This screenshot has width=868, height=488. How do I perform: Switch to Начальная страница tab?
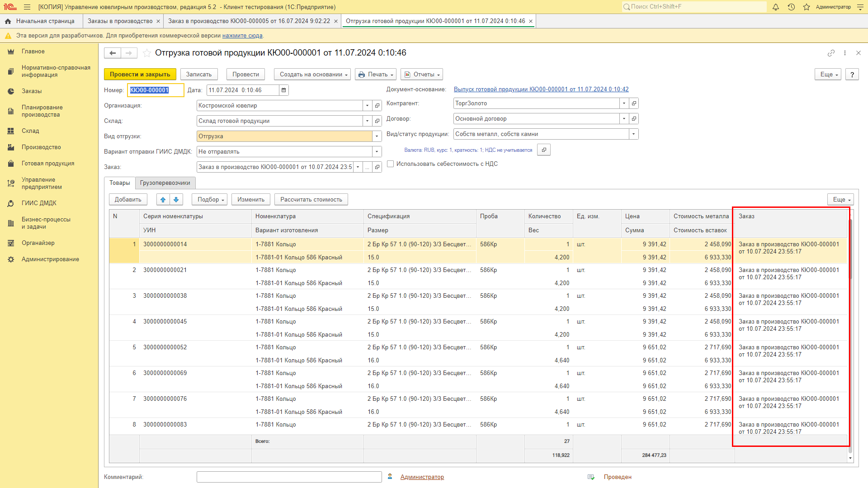point(41,21)
